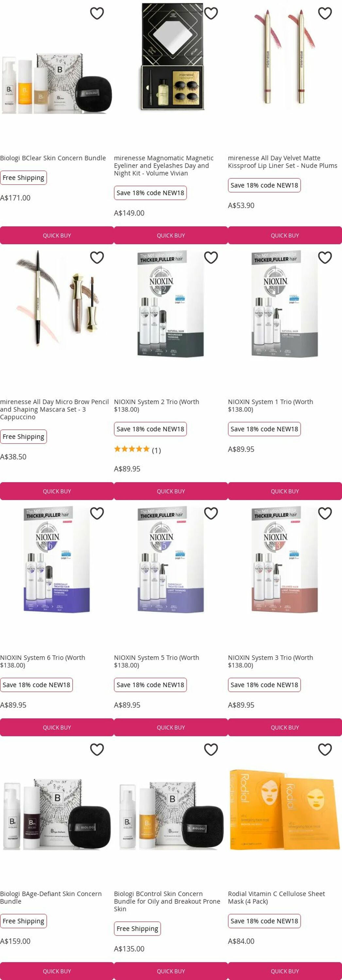
Task: Quick buy NIOXIN System 1 Trio
Action: tap(284, 491)
